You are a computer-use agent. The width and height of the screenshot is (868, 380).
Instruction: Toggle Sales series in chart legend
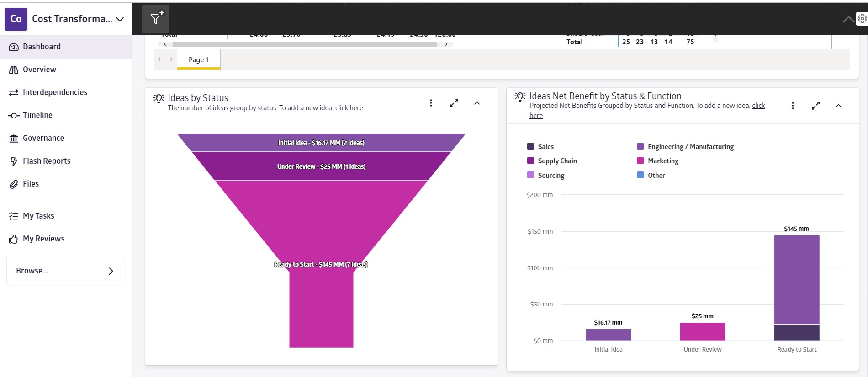tap(545, 146)
